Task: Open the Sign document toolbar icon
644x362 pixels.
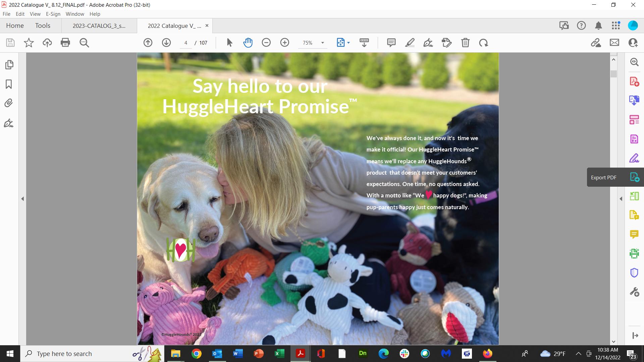Action: 428,43
